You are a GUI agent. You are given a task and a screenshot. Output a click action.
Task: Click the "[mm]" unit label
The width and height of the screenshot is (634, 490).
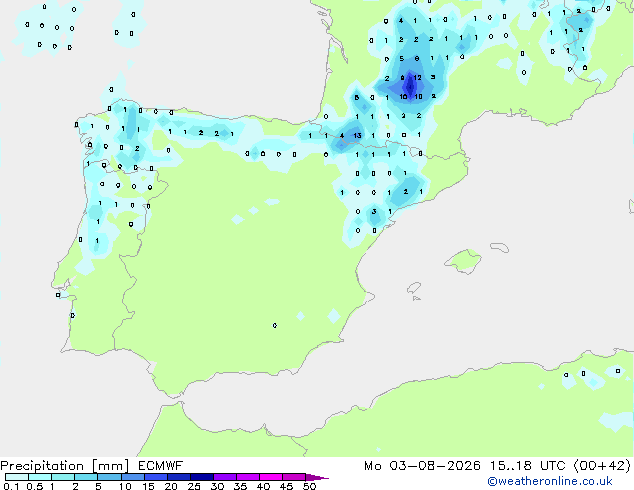point(110,466)
